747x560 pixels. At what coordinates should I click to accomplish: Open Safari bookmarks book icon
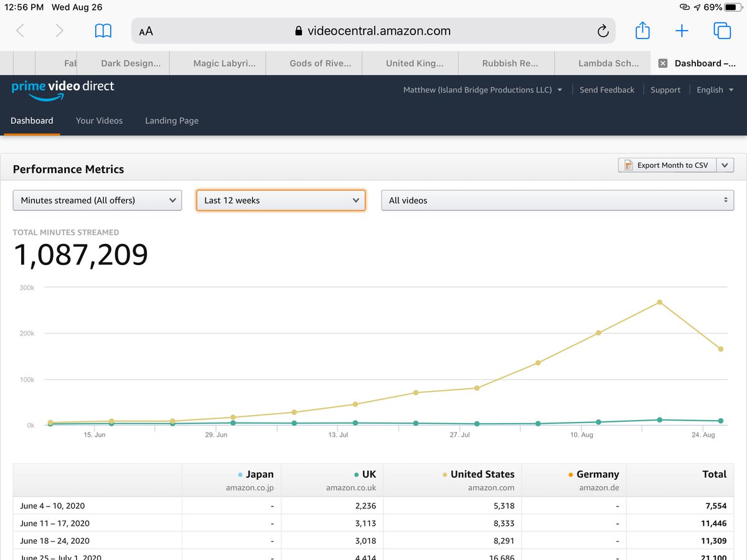[103, 31]
